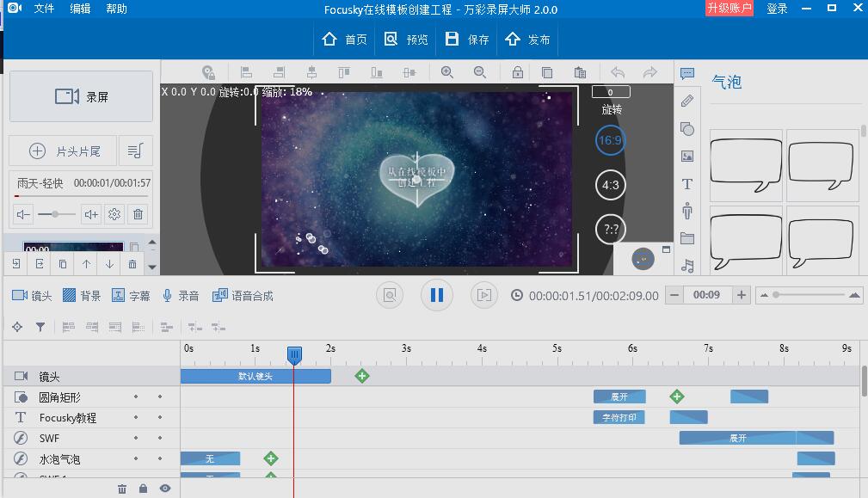Screen dimensions: 868x498
Task: Click the background music settings gear
Action: point(114,214)
